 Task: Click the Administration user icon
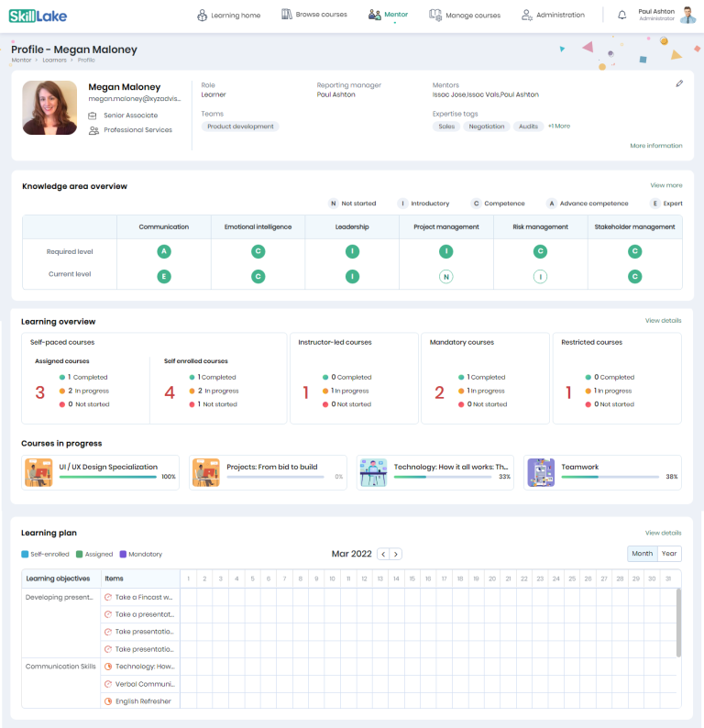pos(527,15)
